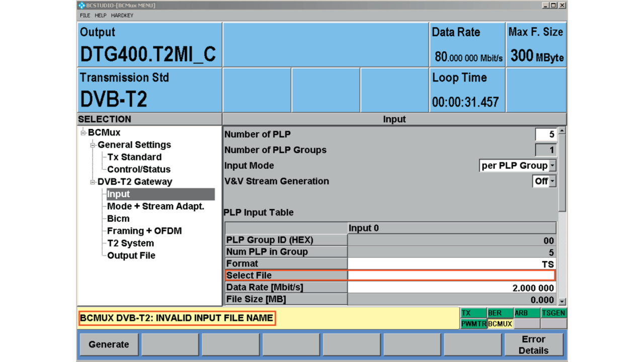Click the Num PLP in Group value cell
This screenshot has width=644, height=362.
tap(452, 252)
